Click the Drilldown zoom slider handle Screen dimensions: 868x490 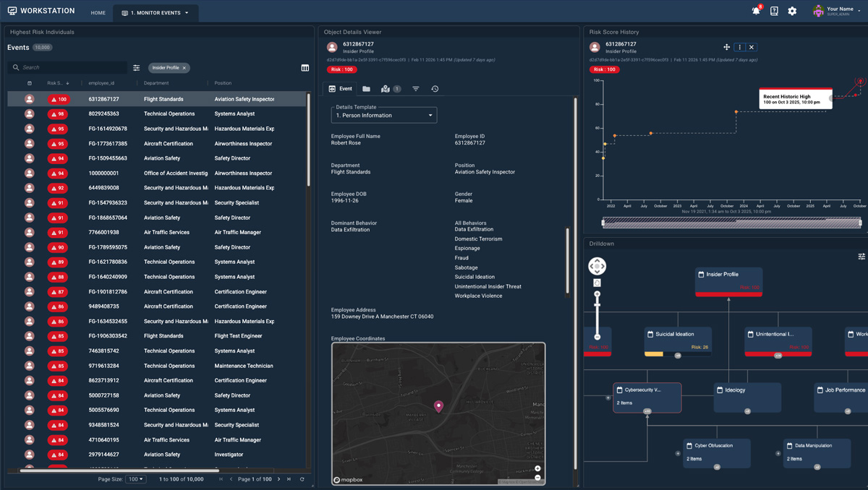tap(597, 304)
